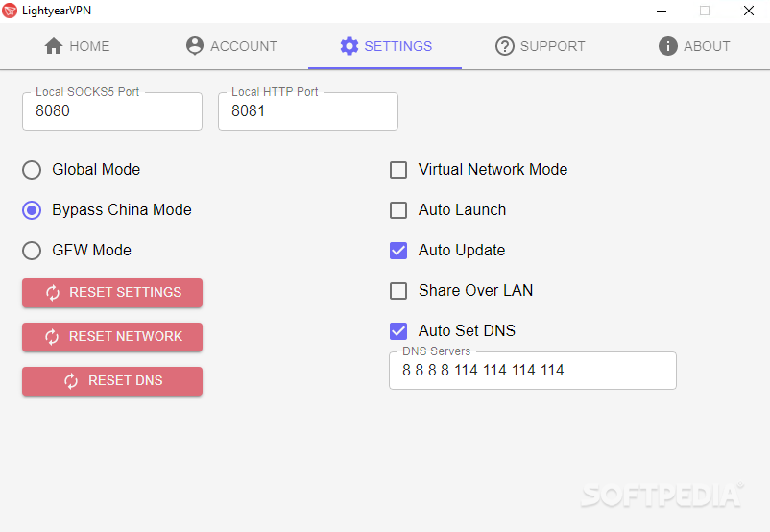Close the LightyearVPN window
This screenshot has width=770, height=532.
[748, 11]
